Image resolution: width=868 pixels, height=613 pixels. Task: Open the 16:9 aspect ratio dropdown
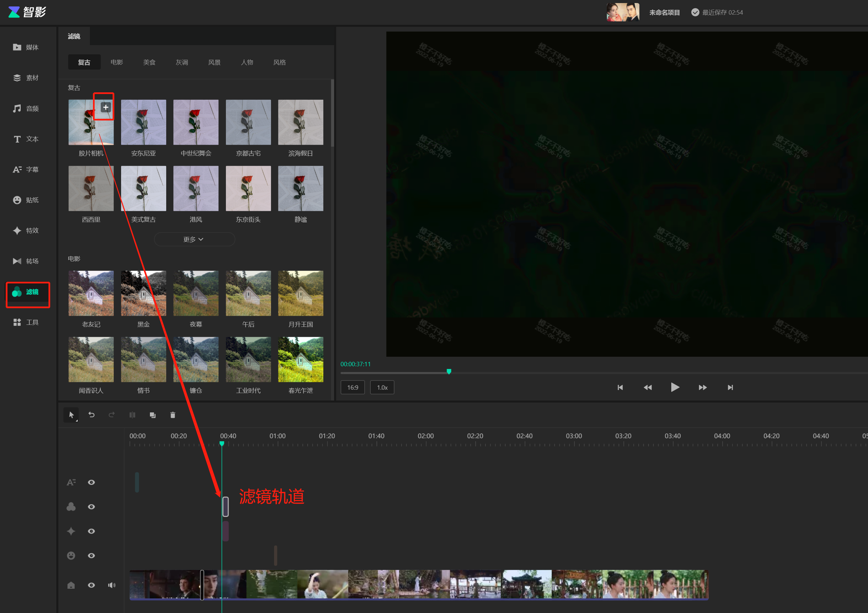(x=352, y=388)
